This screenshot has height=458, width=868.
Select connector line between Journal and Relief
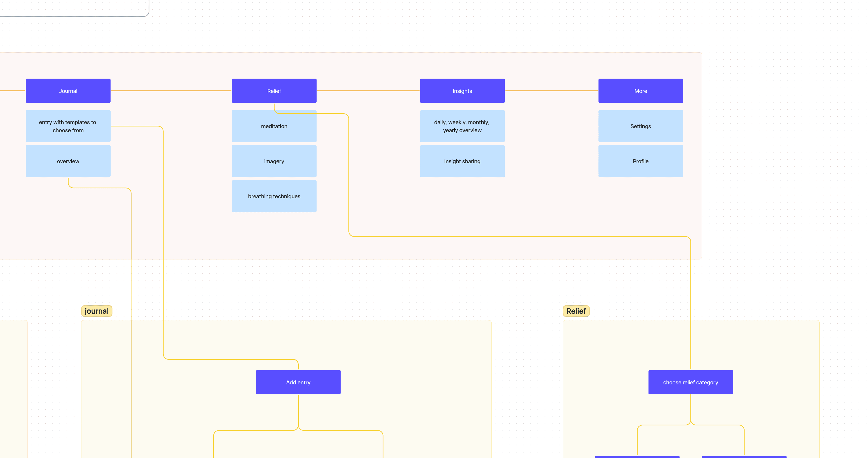click(171, 91)
